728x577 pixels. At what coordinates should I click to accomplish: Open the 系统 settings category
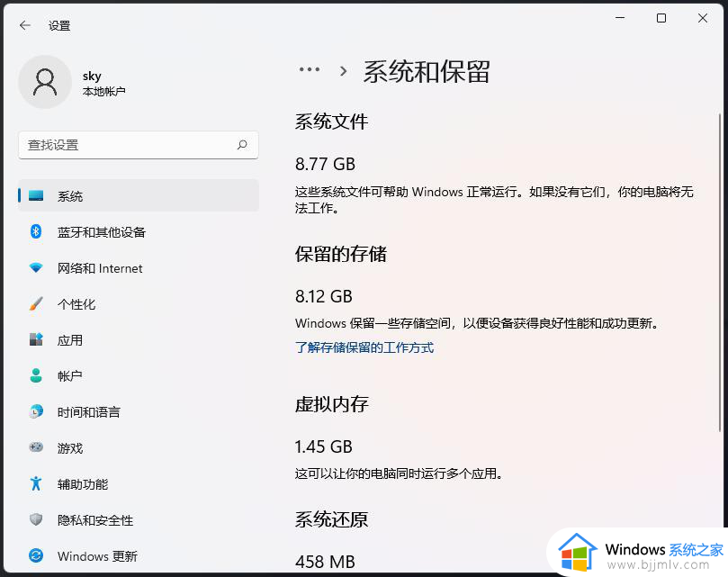[x=139, y=195]
